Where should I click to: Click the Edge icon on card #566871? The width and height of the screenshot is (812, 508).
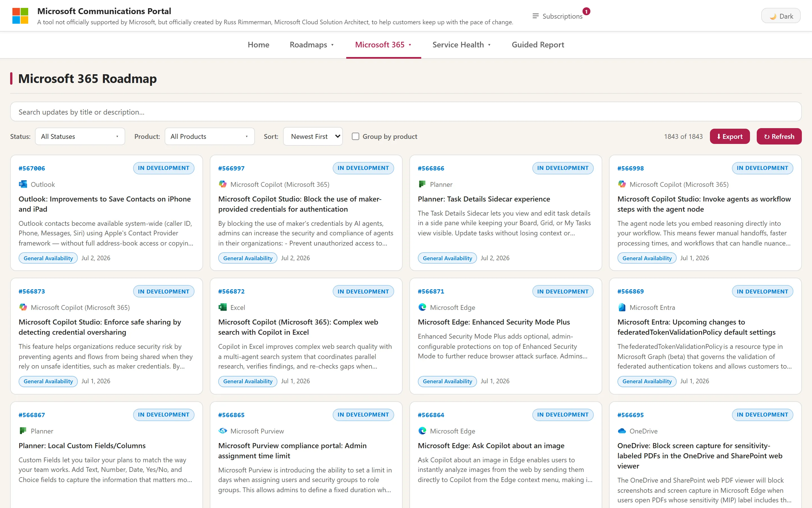pyautogui.click(x=422, y=307)
